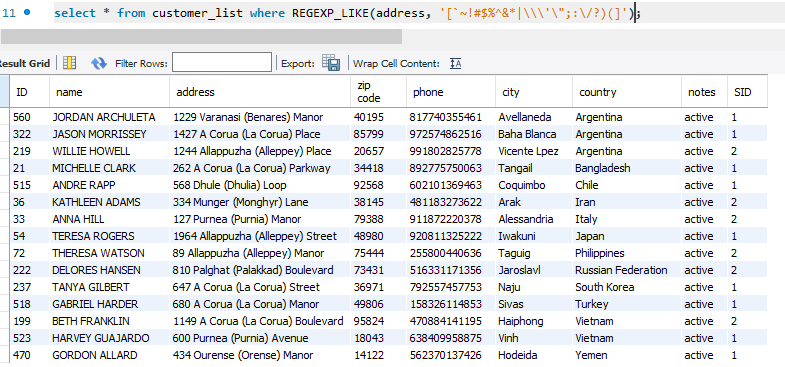This screenshot has height=367, width=785.
Task: Click the SQL query text on line 11
Action: [x=347, y=14]
